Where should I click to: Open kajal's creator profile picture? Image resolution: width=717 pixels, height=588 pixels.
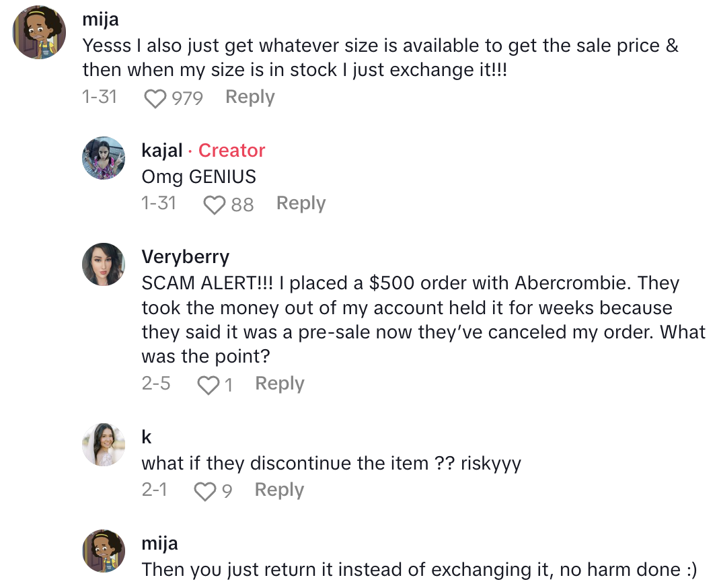click(104, 158)
